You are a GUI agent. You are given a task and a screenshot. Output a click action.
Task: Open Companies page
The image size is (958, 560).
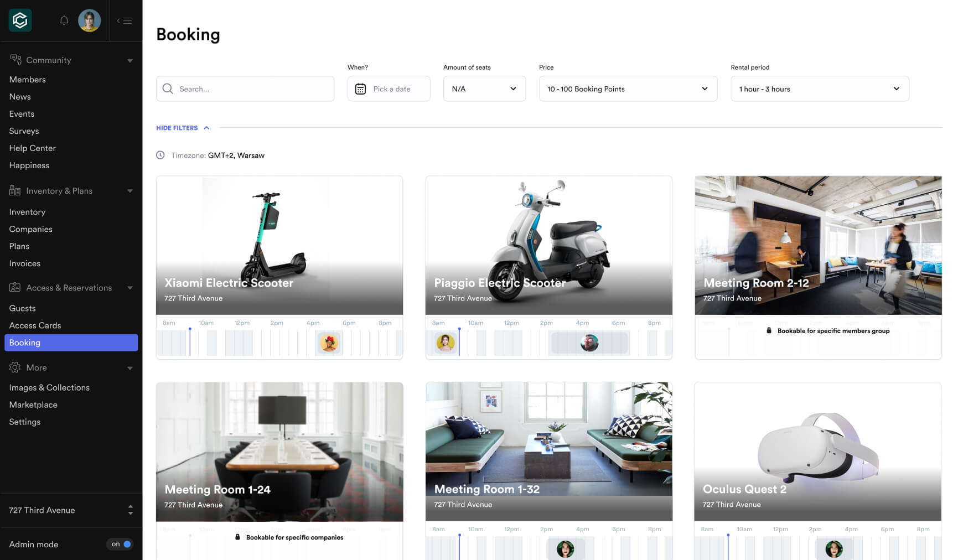click(31, 229)
